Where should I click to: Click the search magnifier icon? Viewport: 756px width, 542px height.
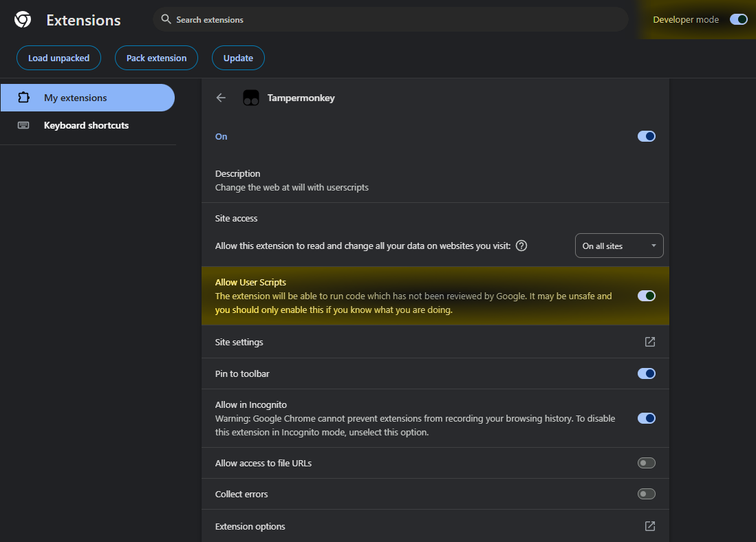tap(166, 19)
